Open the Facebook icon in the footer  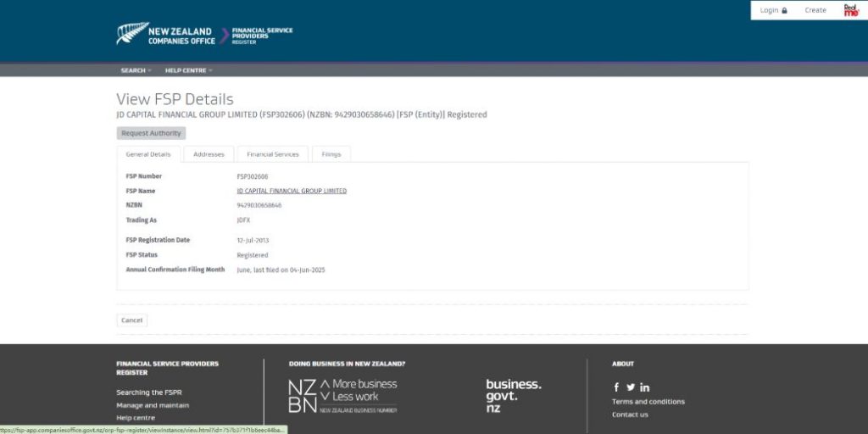pos(616,387)
